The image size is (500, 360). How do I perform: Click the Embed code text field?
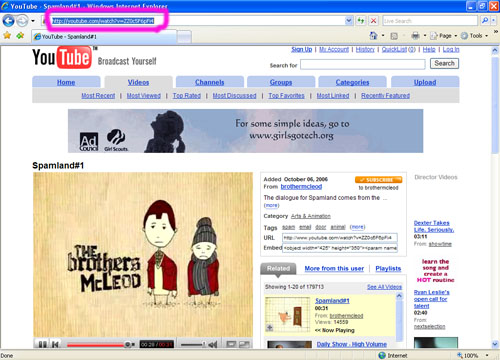click(340, 248)
